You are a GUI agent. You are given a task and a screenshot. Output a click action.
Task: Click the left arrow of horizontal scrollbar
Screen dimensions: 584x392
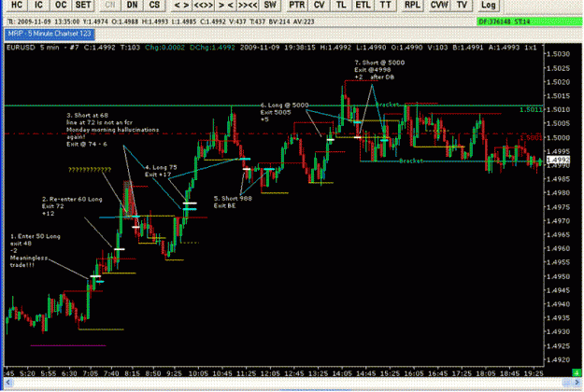click(7, 383)
